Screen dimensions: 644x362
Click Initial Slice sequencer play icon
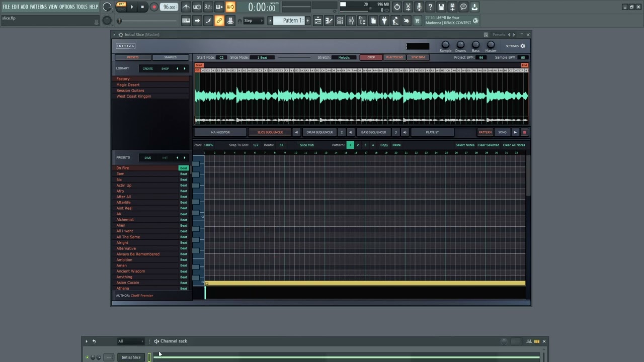pyautogui.click(x=515, y=132)
